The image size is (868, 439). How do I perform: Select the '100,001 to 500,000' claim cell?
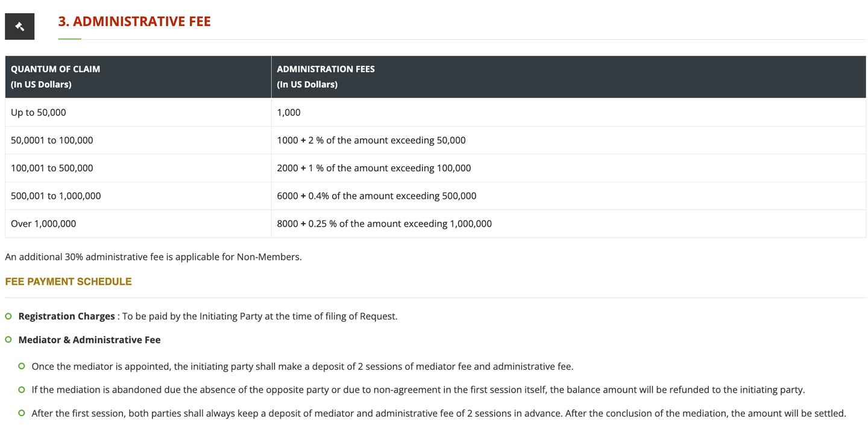click(x=138, y=168)
